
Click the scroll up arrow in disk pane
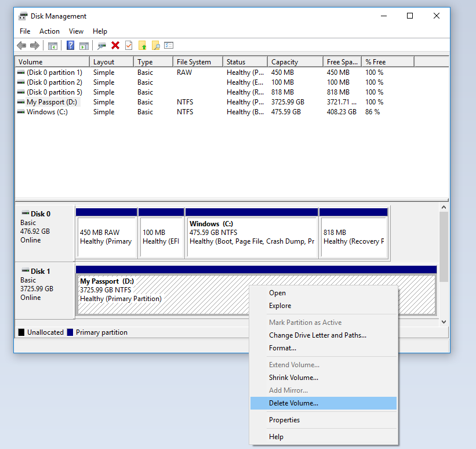pyautogui.click(x=444, y=207)
